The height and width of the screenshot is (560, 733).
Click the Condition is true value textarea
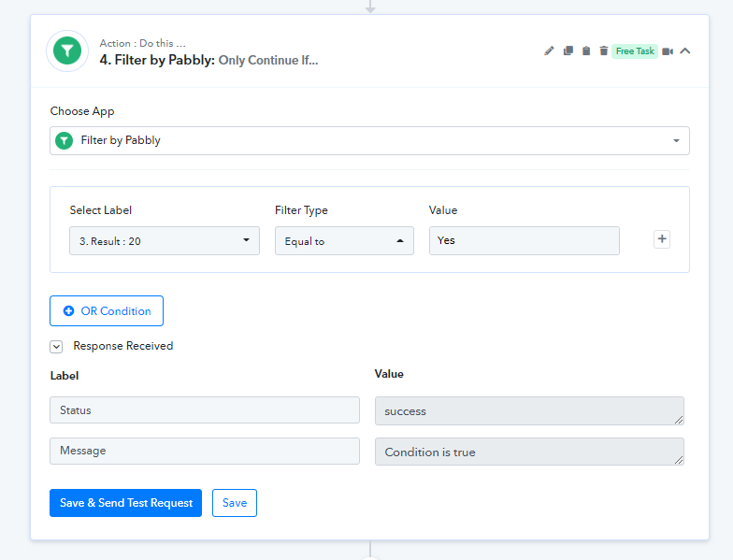[x=529, y=452]
